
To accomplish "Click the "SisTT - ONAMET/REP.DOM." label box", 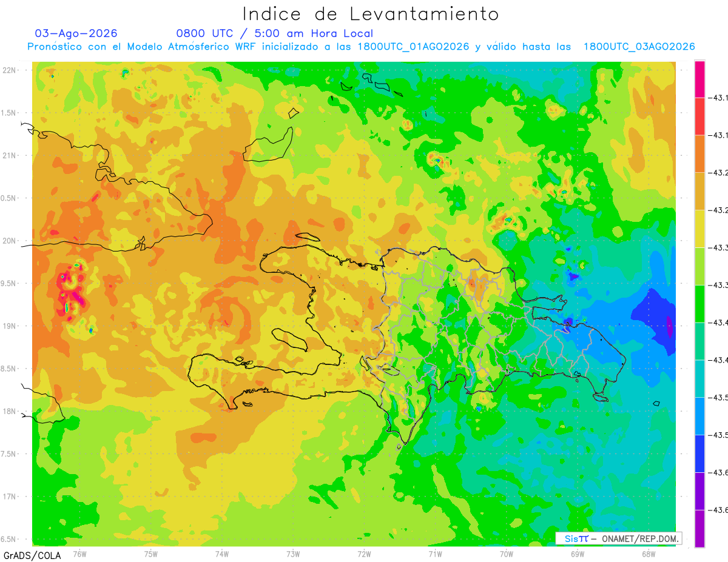I will (619, 538).
